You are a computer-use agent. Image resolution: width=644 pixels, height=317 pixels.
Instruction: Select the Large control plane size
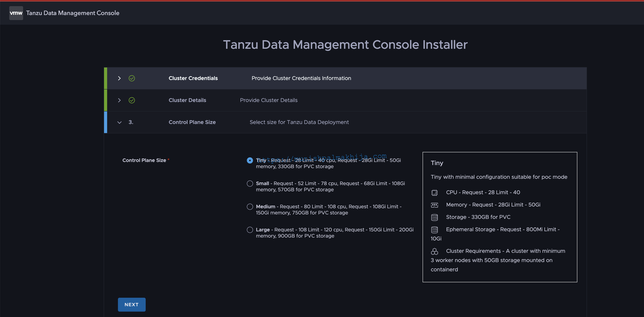(x=250, y=230)
